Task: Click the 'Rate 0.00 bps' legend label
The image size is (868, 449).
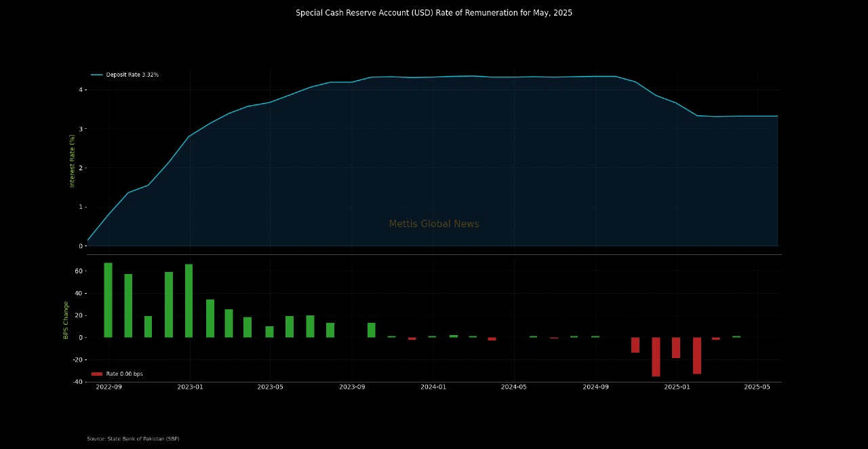Action: point(125,374)
